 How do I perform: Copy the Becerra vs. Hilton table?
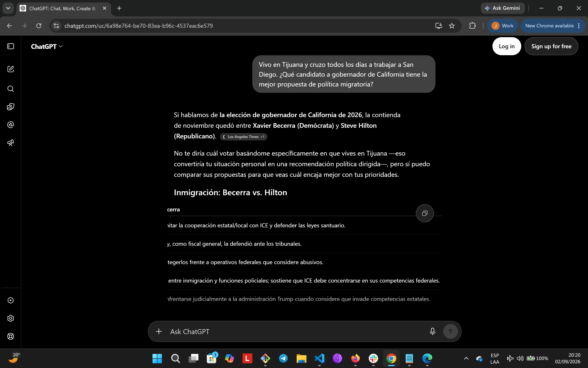point(425,213)
